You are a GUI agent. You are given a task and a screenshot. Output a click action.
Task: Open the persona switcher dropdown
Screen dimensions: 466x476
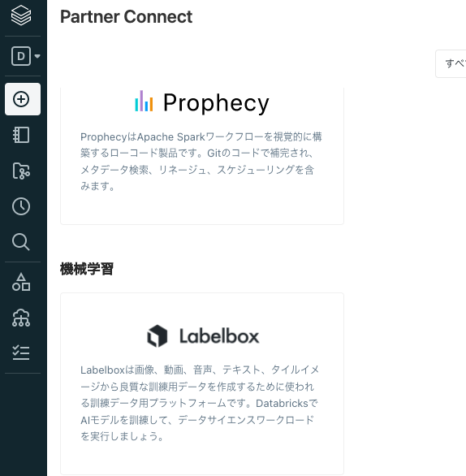(x=25, y=56)
